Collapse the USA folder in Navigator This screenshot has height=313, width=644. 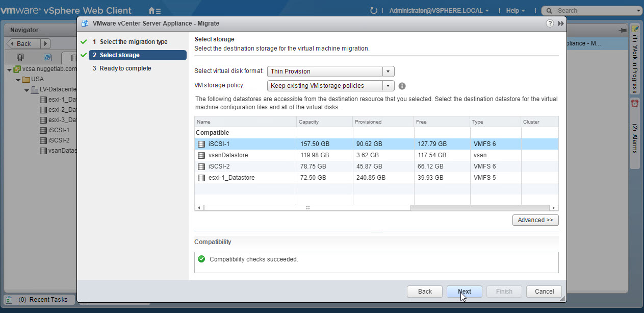pos(18,80)
